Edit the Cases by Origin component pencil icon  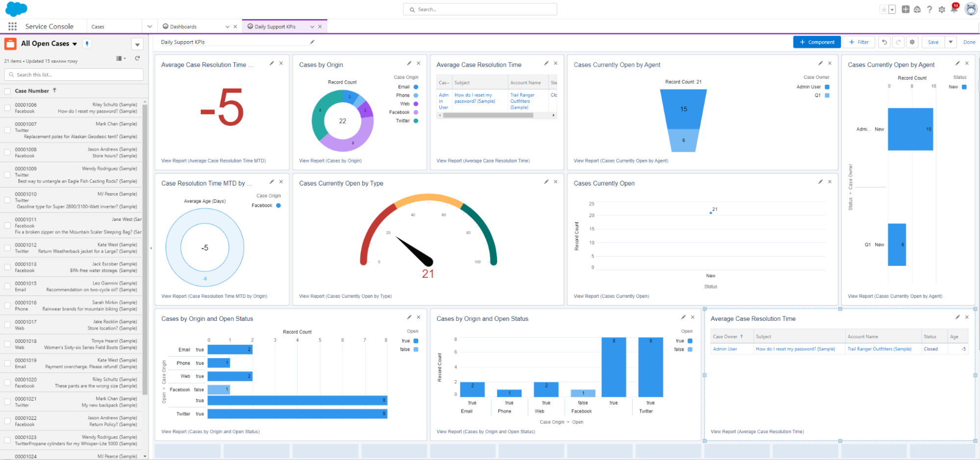click(409, 63)
